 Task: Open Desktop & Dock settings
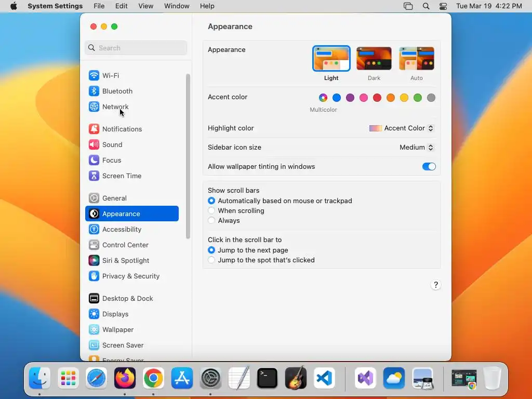(131, 299)
